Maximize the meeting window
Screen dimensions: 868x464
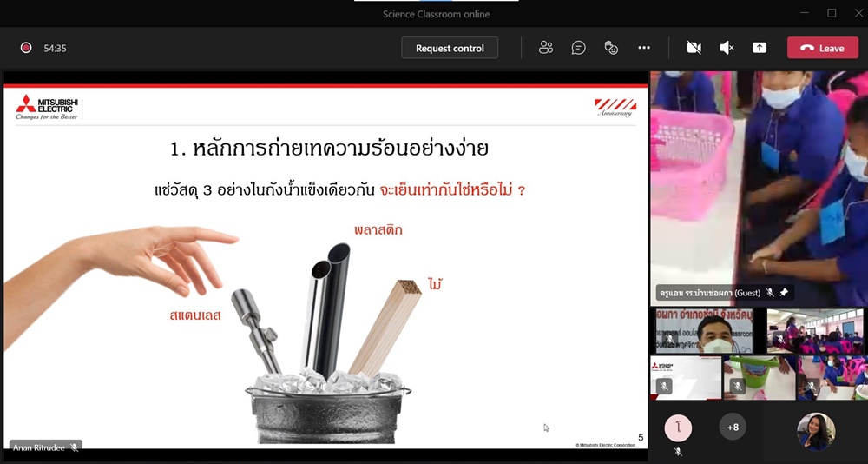[x=832, y=13]
